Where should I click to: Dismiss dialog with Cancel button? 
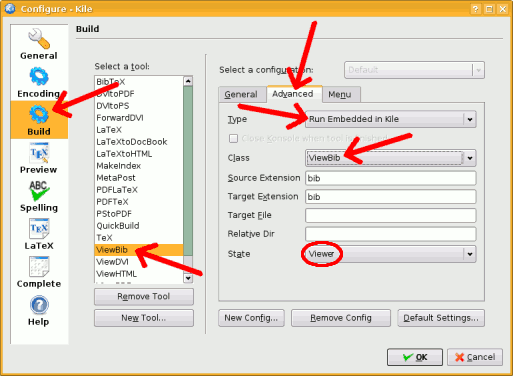coord(475,357)
